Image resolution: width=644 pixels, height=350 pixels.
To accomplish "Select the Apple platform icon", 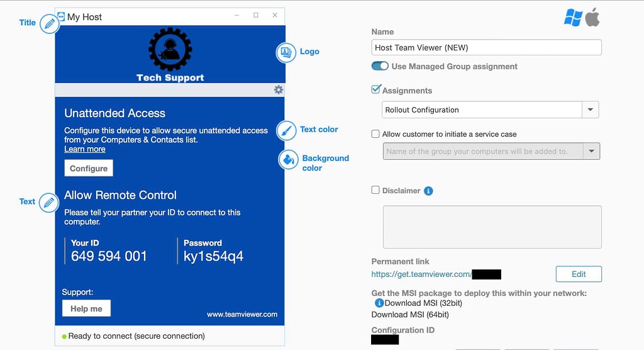I will coord(592,18).
